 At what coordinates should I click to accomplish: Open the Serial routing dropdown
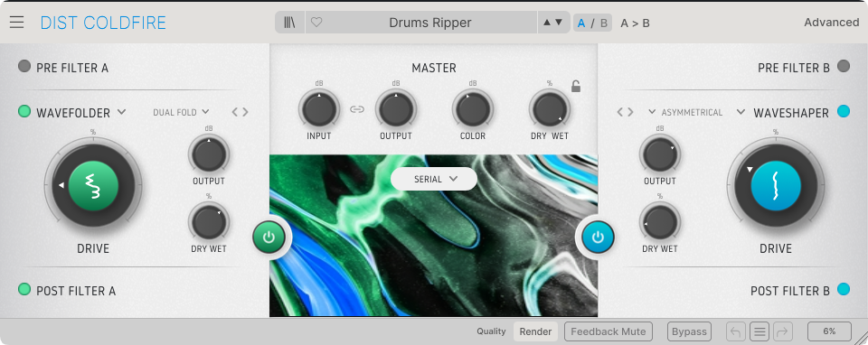(434, 179)
